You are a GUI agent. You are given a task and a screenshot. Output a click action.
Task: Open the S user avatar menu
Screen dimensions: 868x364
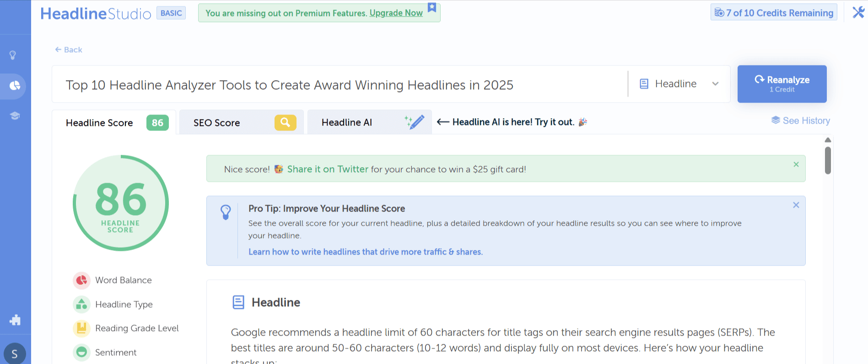click(15, 353)
